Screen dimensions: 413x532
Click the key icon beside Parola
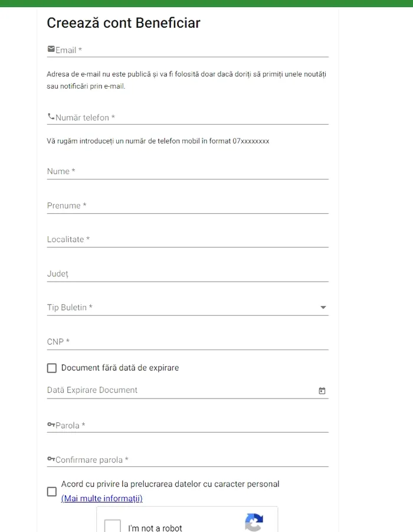coord(51,425)
